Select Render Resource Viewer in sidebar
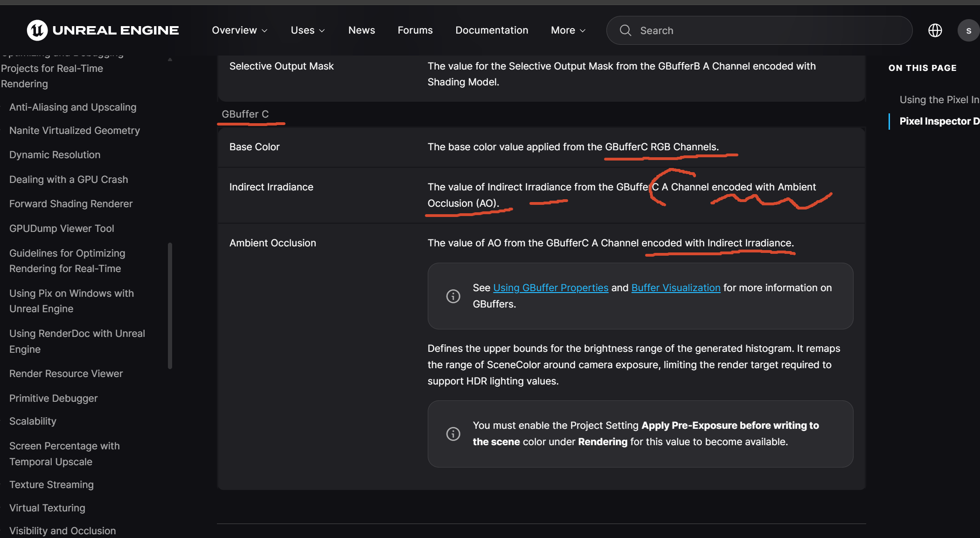Image resolution: width=980 pixels, height=538 pixels. pos(66,374)
